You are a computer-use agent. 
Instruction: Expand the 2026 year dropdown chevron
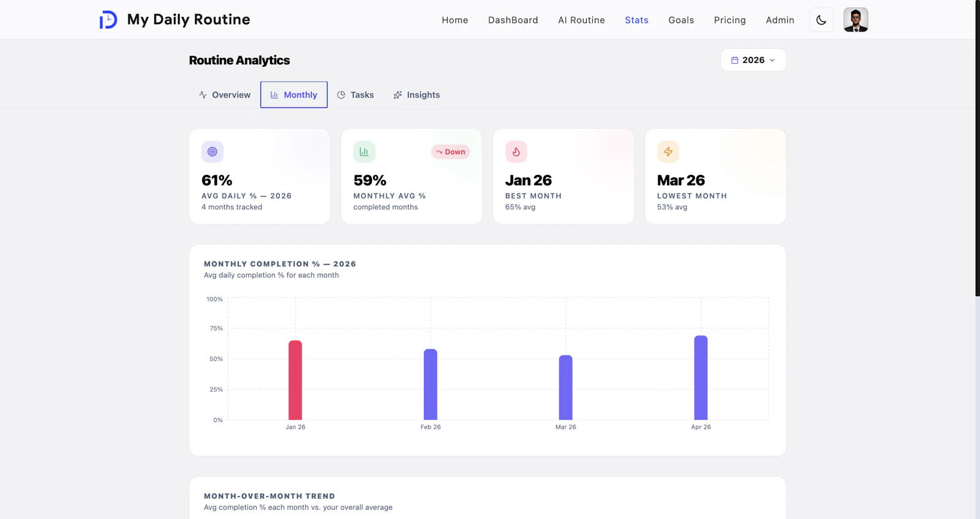772,60
